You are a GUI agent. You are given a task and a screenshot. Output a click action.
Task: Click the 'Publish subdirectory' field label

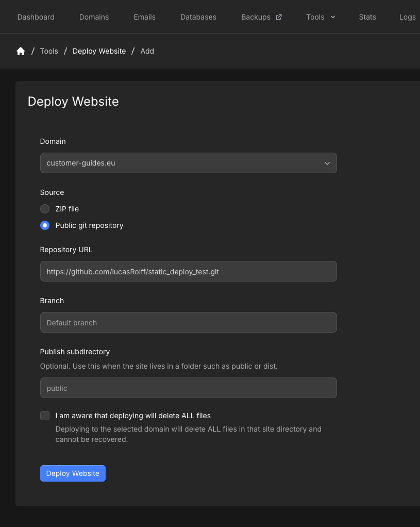(x=75, y=352)
